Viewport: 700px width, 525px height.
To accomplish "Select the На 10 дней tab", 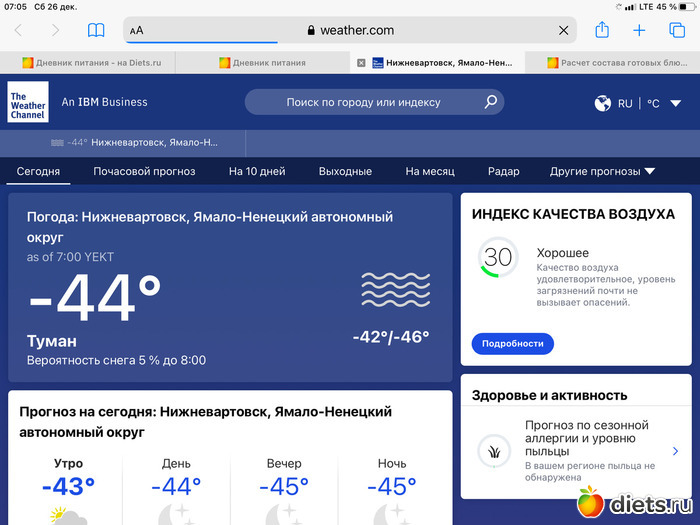I will (257, 171).
